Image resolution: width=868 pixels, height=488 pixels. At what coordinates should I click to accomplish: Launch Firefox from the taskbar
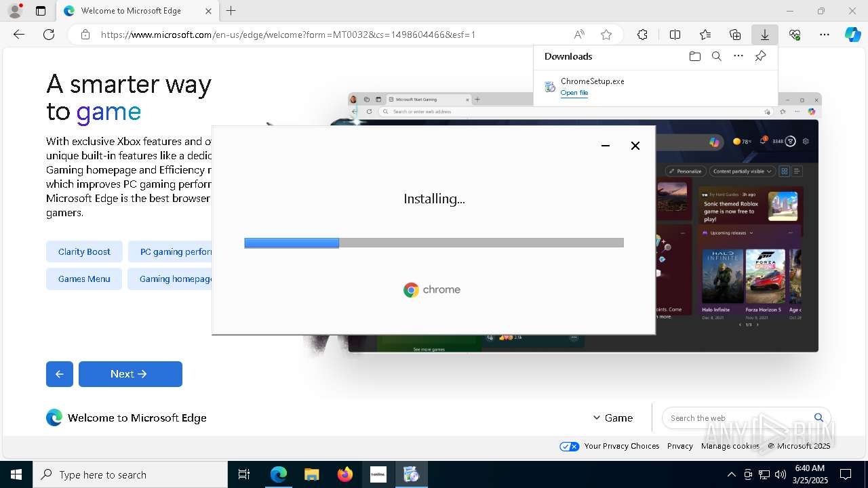tap(345, 474)
